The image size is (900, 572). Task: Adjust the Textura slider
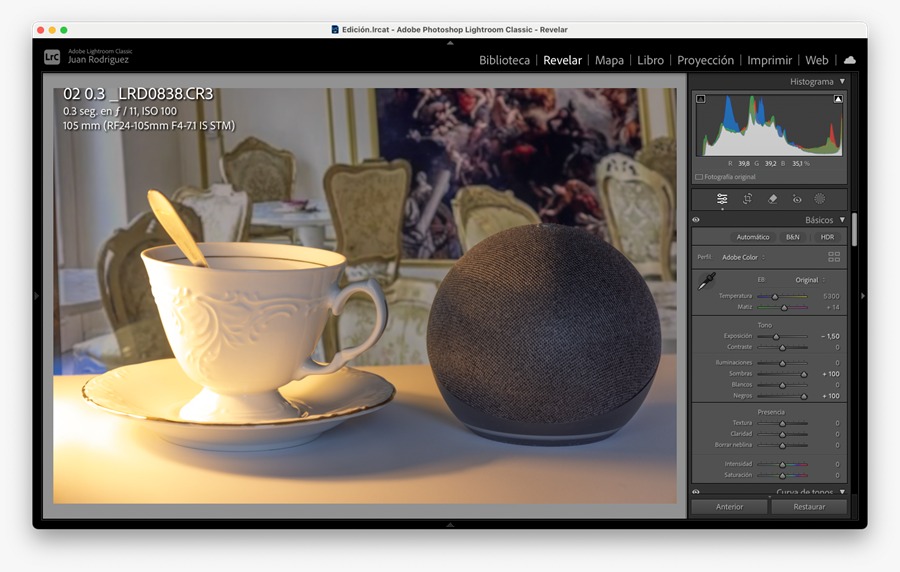782,423
